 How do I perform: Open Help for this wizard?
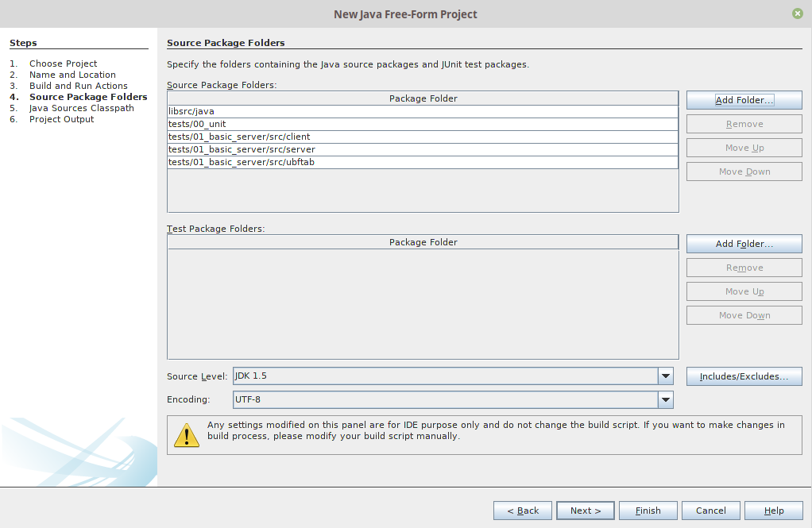[774, 511]
